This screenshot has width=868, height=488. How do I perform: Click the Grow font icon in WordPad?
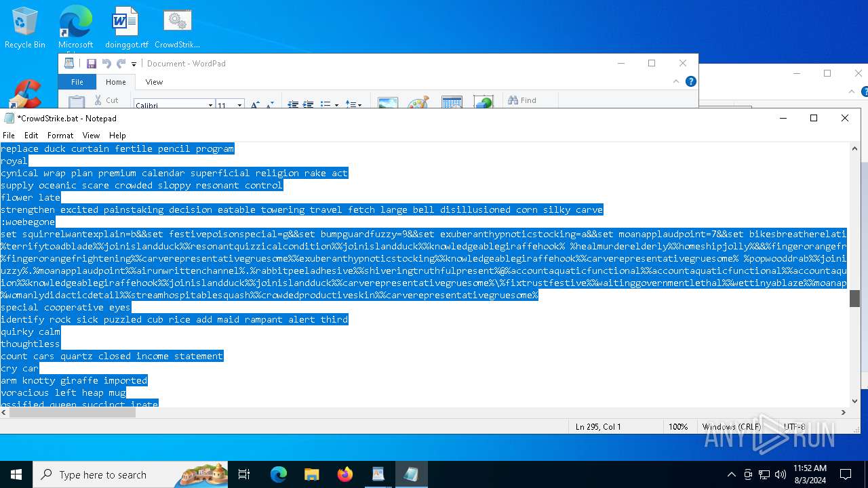[x=255, y=105]
